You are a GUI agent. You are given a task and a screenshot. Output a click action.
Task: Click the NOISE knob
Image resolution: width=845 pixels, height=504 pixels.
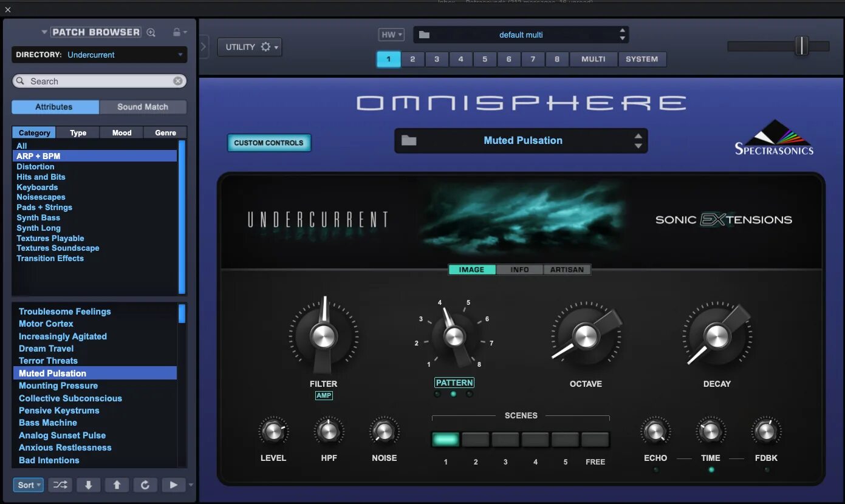[384, 432]
